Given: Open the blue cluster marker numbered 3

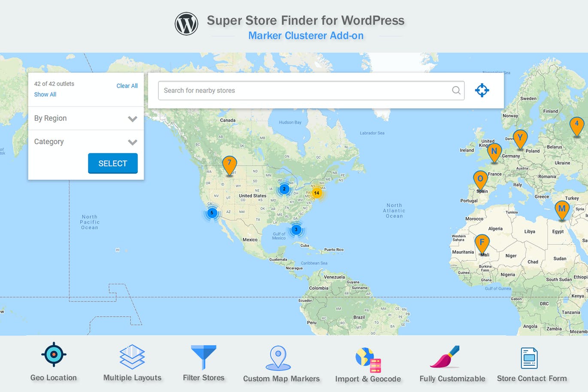Looking at the screenshot, I should click(296, 230).
